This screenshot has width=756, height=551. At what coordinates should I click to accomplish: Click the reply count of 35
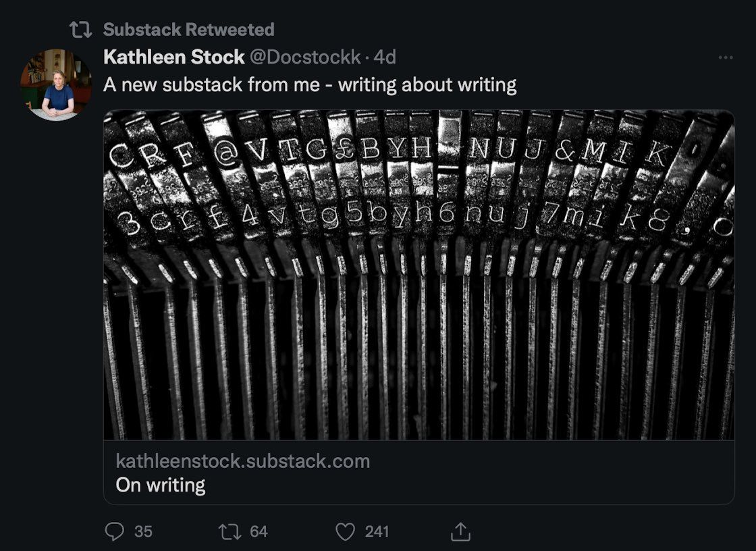click(x=143, y=531)
